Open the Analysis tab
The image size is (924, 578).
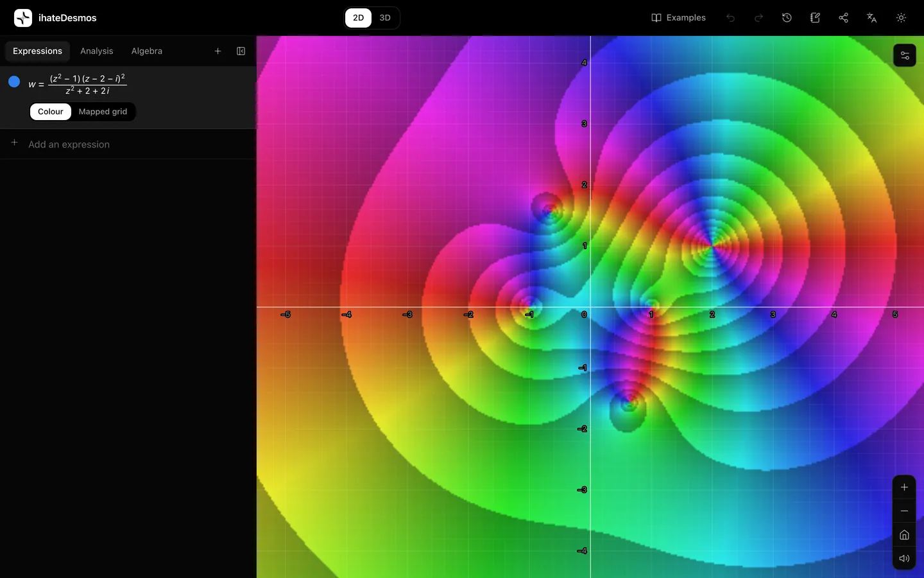(x=97, y=51)
